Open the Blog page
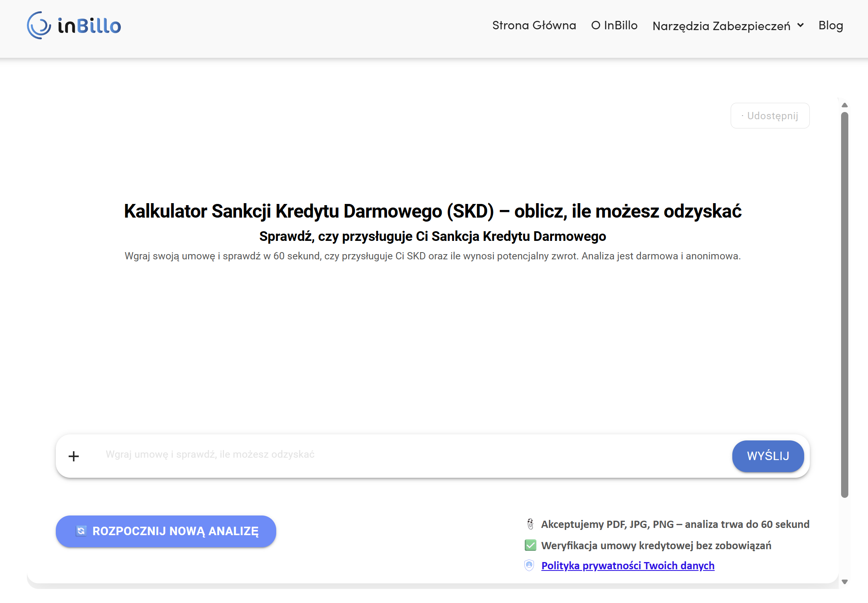The width and height of the screenshot is (868, 603). click(x=830, y=25)
